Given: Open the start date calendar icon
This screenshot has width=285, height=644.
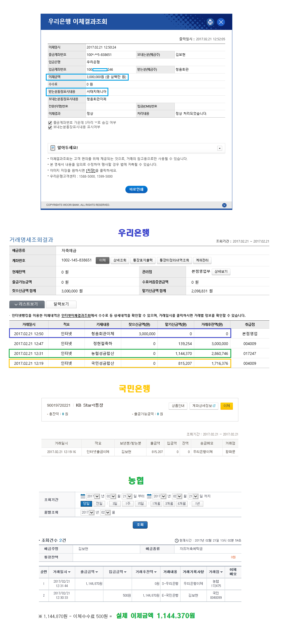Looking at the screenshot, I should (x=83, y=496).
